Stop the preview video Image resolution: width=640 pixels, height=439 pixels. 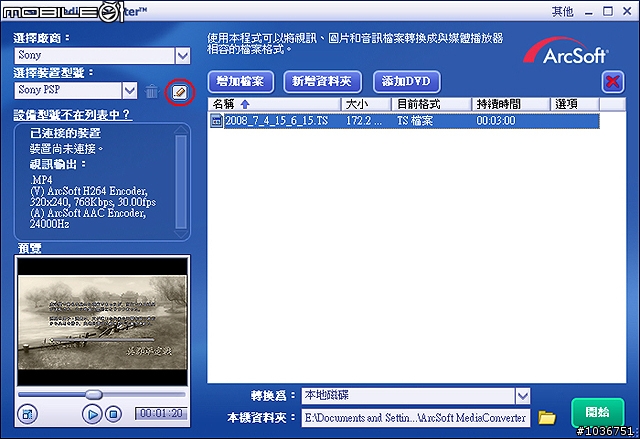pos(113,415)
